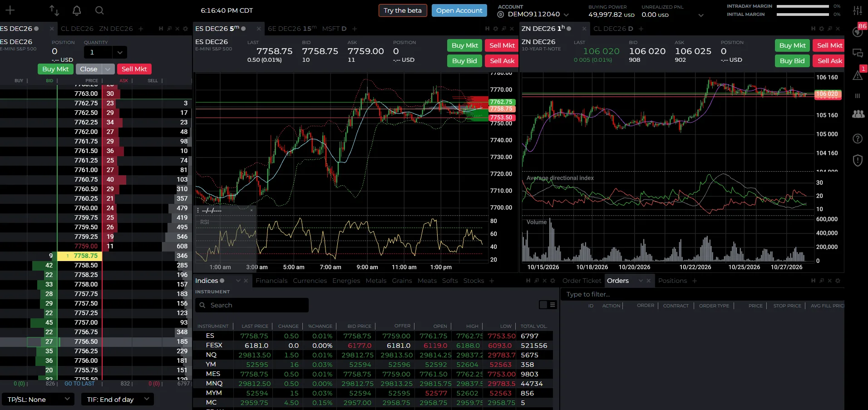Open the alerts triangle icon with badge 1
Image resolution: width=868 pixels, height=410 pixels.
pyautogui.click(x=858, y=75)
